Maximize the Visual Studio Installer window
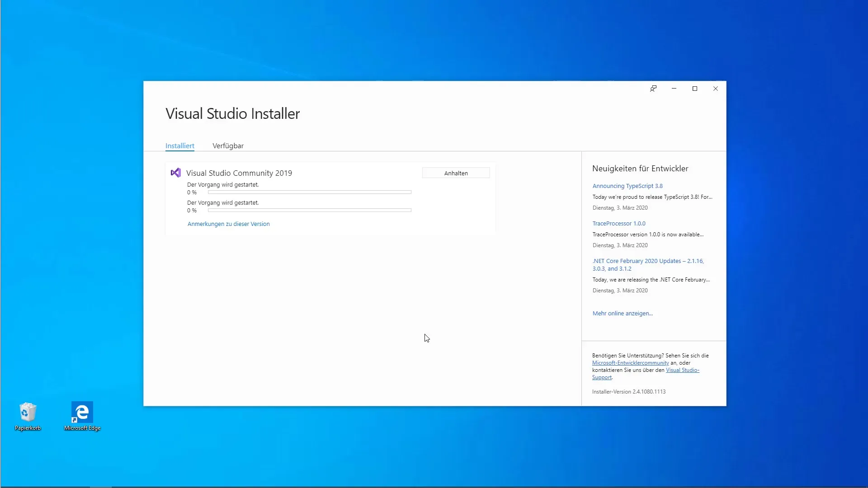The height and width of the screenshot is (488, 868). pyautogui.click(x=695, y=89)
